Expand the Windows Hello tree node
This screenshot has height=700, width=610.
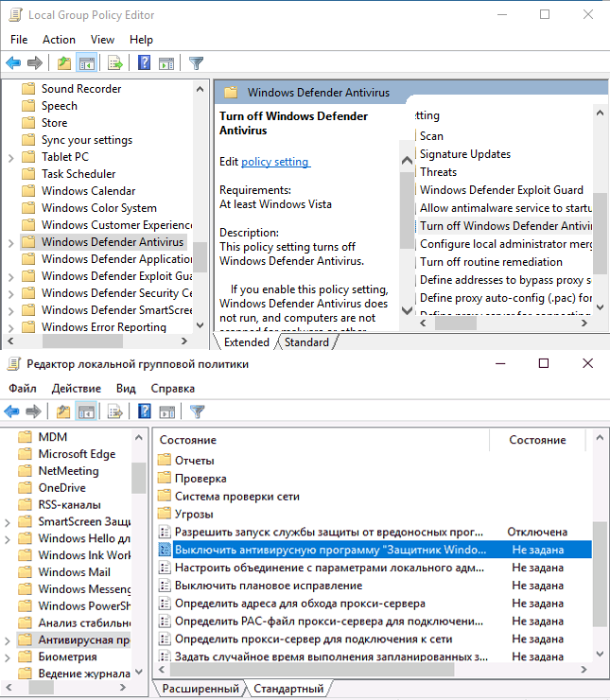point(8,539)
